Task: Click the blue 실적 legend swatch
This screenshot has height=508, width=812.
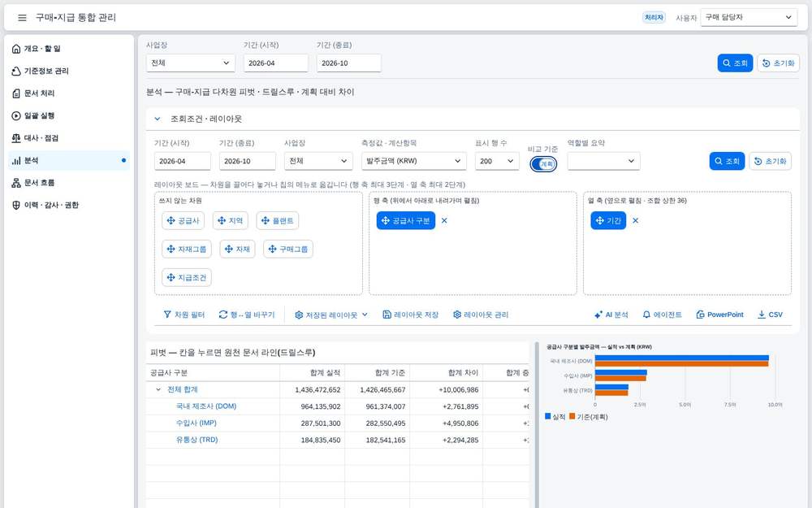Action: 548,415
